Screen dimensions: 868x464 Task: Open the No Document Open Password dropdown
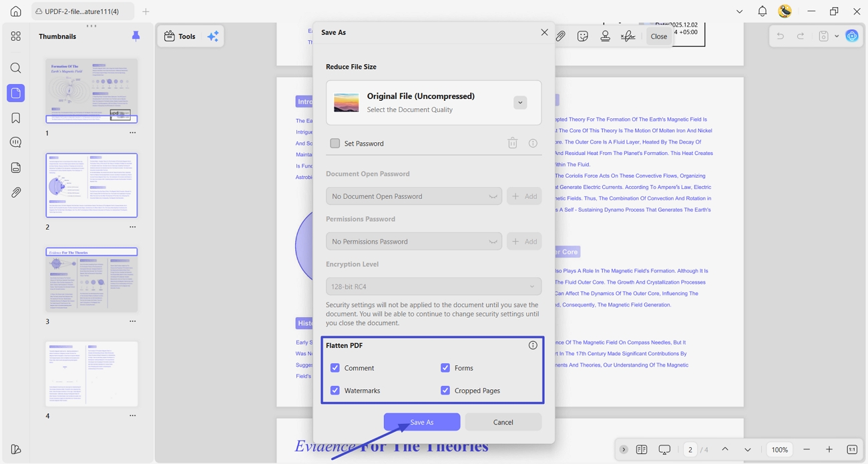coord(414,196)
